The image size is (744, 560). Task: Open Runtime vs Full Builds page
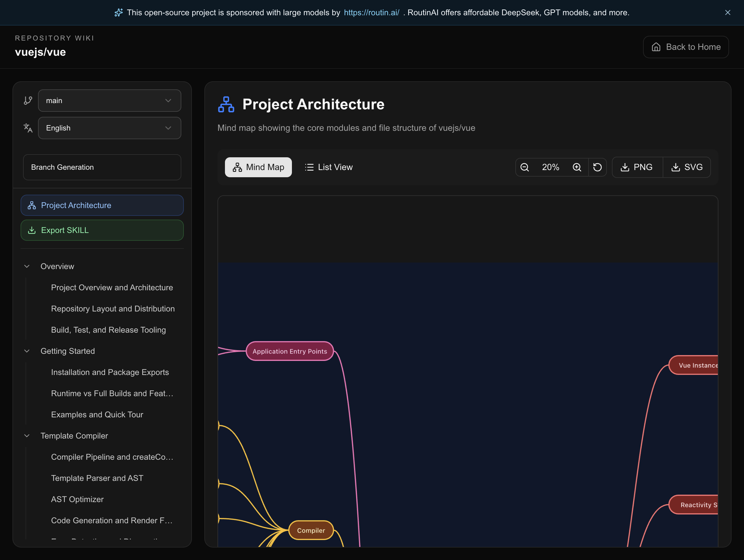[x=112, y=393]
